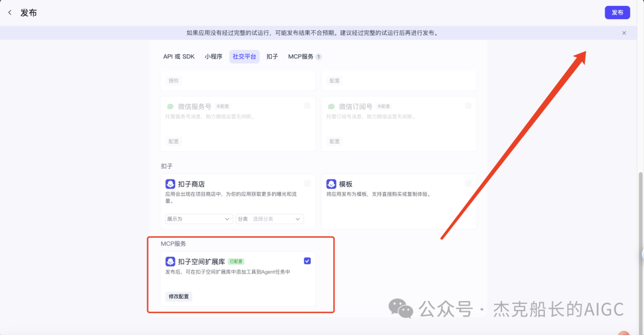
Task: Click the 未配置 tag beside 微信服务号
Action: pos(222,106)
